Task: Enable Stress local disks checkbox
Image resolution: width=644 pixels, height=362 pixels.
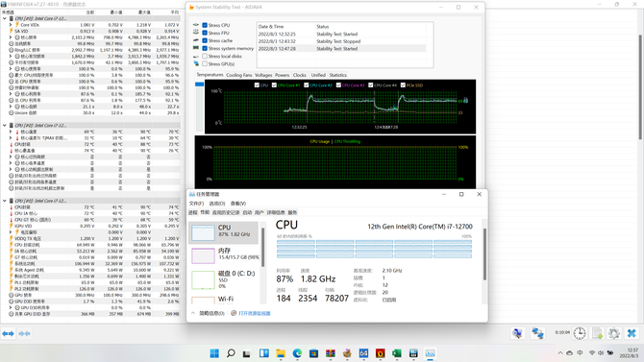Action: tap(205, 57)
